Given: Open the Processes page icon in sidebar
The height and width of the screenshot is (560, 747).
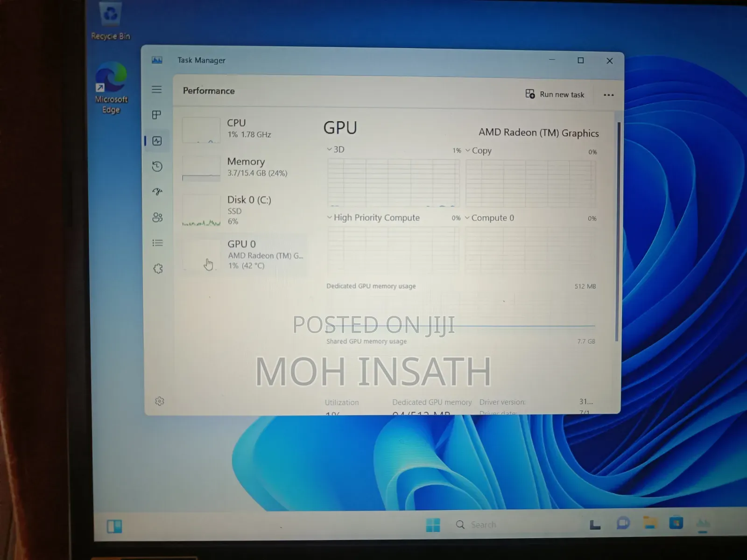Looking at the screenshot, I should 156,115.
